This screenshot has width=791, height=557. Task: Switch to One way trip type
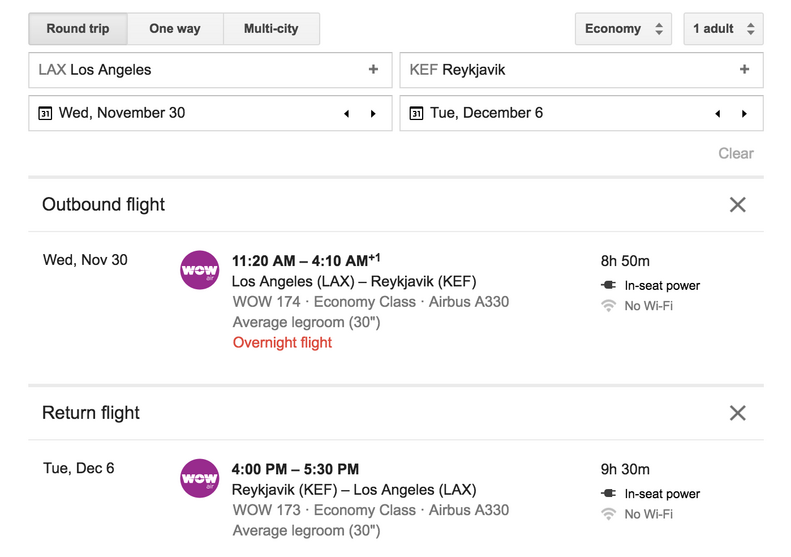pos(175,29)
